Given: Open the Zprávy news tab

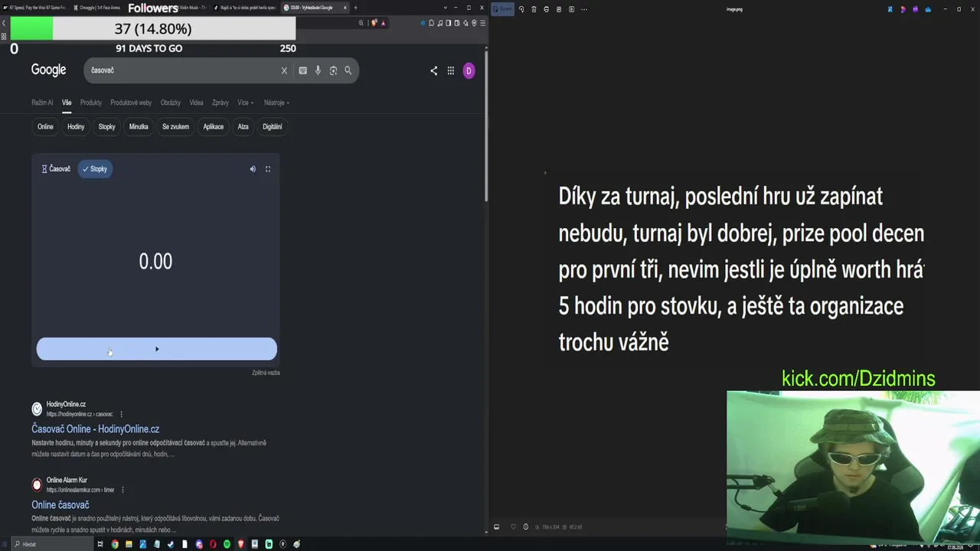Looking at the screenshot, I should (x=220, y=103).
